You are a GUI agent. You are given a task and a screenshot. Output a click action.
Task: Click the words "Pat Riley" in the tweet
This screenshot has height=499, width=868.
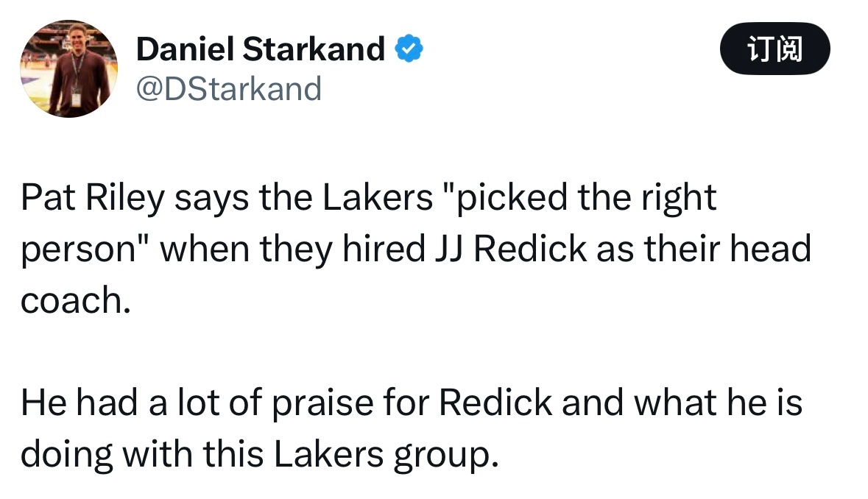point(93,199)
